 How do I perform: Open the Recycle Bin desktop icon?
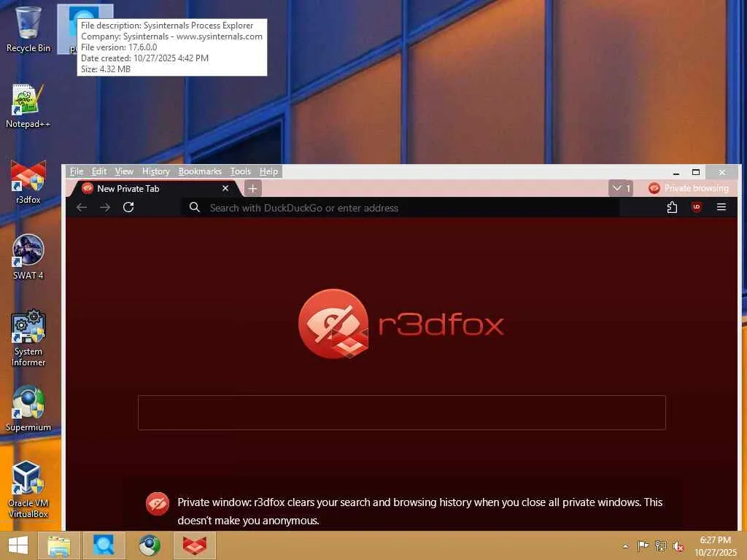[28, 28]
